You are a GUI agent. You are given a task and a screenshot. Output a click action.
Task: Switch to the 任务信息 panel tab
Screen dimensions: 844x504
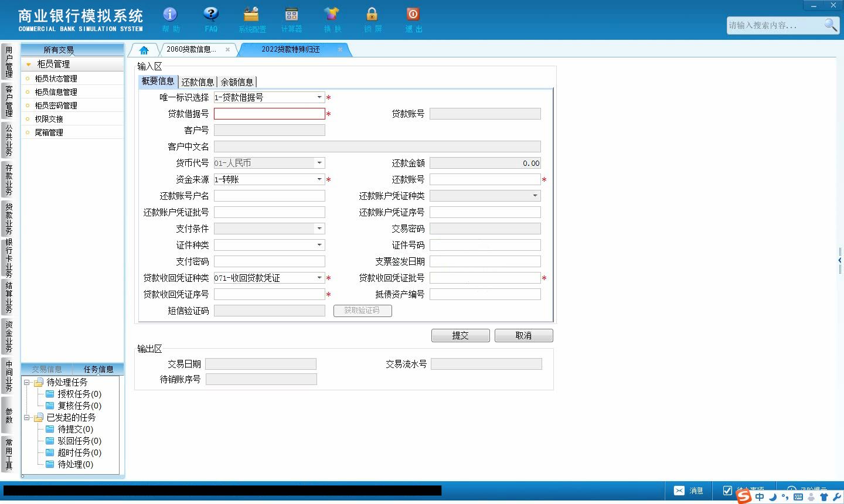pyautogui.click(x=98, y=369)
